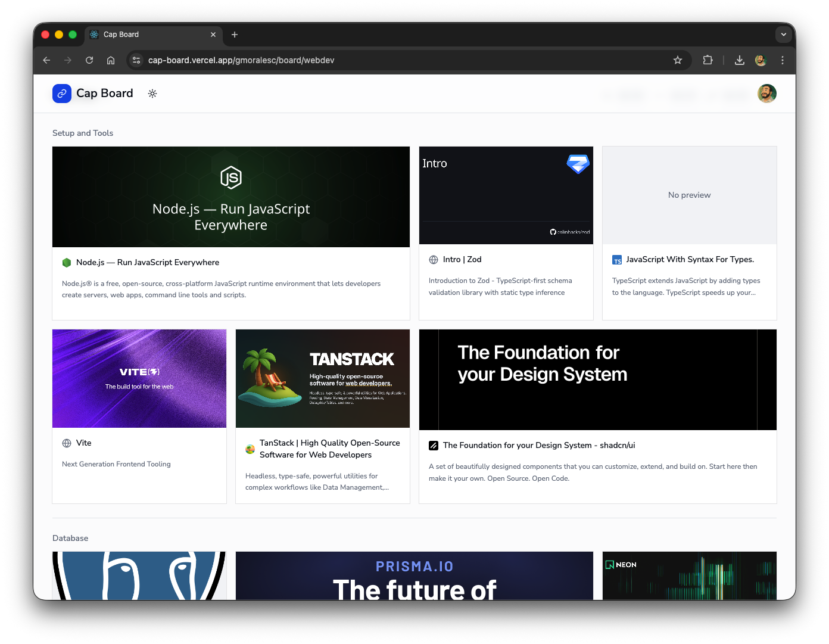Open the browser extensions puzzle icon
This screenshot has width=829, height=644.
[708, 60]
